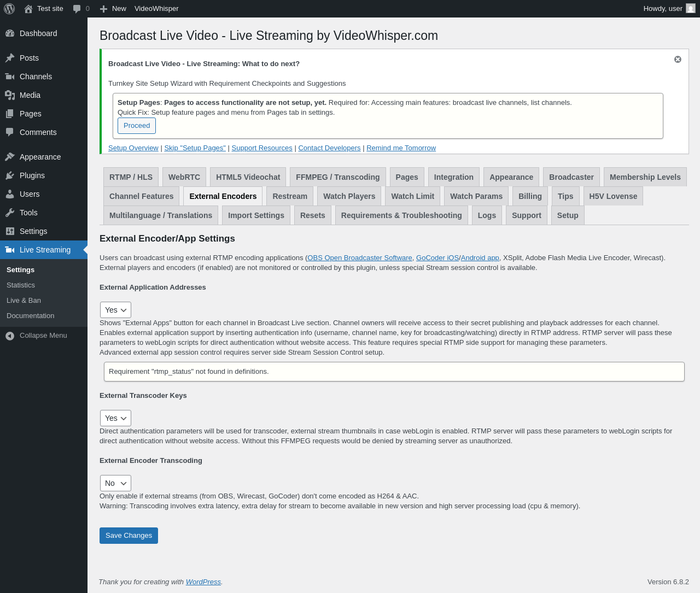This screenshot has width=700, height=593.
Task: Open the Support tab
Action: pos(526,215)
